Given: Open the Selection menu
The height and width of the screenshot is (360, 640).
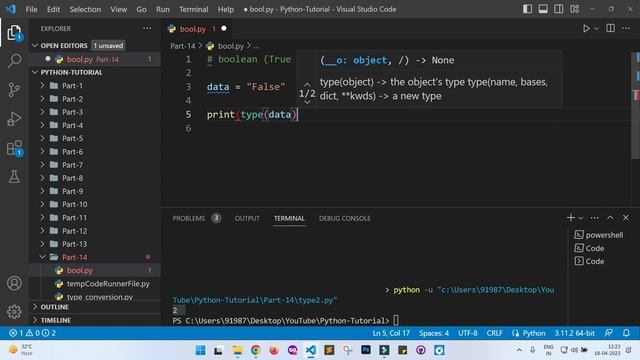Looking at the screenshot, I should click(85, 9).
